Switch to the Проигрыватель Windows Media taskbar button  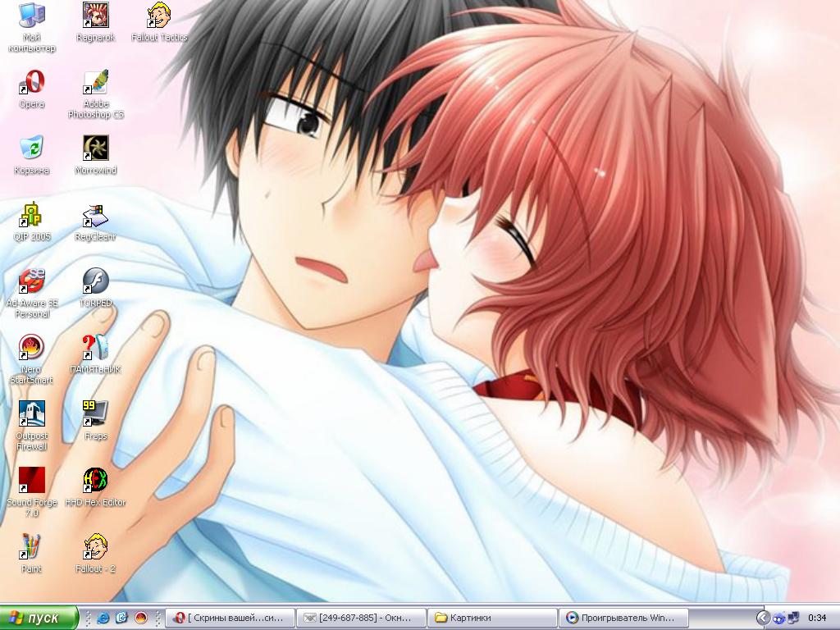pyautogui.click(x=624, y=618)
